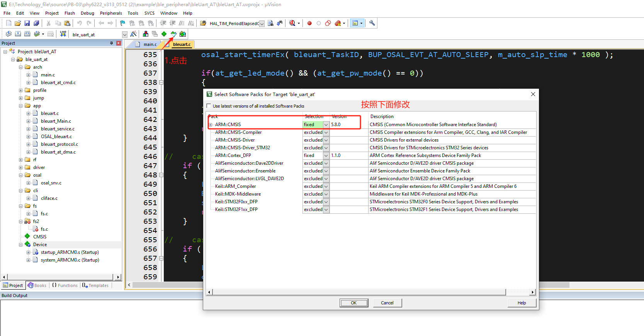The height and width of the screenshot is (336, 644).
Task: Kill all breakpoints icon with yellow x
Action: (338, 23)
